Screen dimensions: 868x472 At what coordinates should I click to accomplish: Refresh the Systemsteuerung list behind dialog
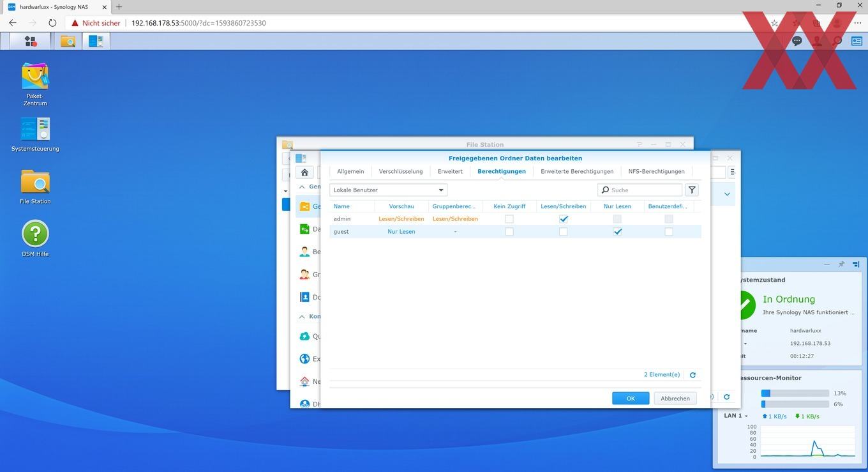726,397
